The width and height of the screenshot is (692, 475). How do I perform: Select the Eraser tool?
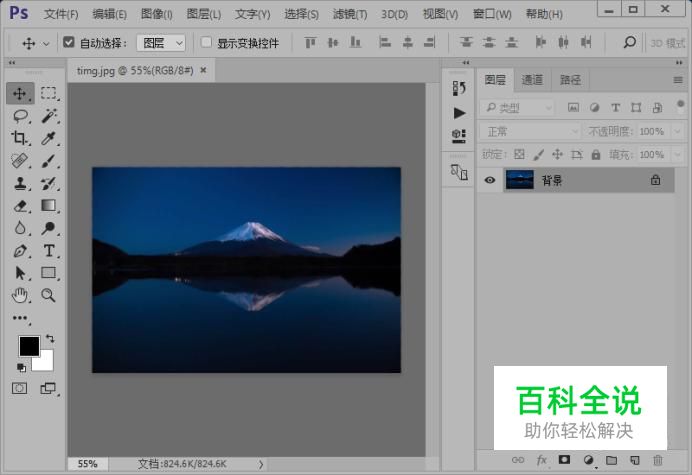(x=20, y=206)
